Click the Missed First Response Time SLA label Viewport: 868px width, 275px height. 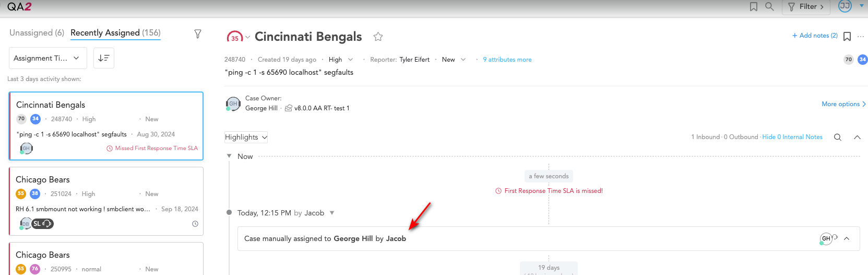(152, 148)
